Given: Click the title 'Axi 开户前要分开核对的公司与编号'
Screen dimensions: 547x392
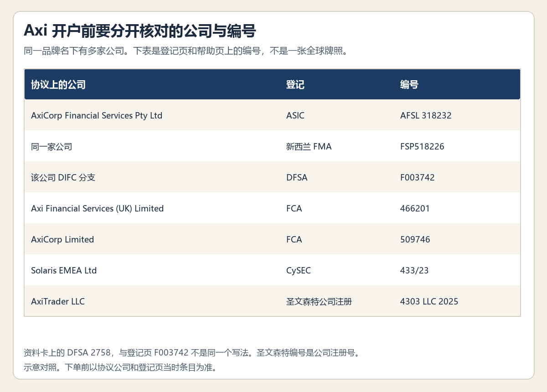Looking at the screenshot, I should (139, 31).
